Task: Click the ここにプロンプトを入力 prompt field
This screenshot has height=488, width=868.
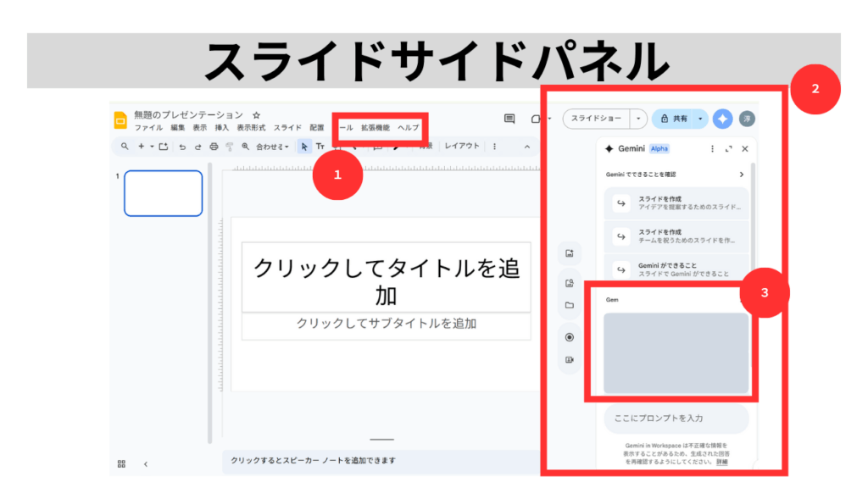Action: coord(676,419)
